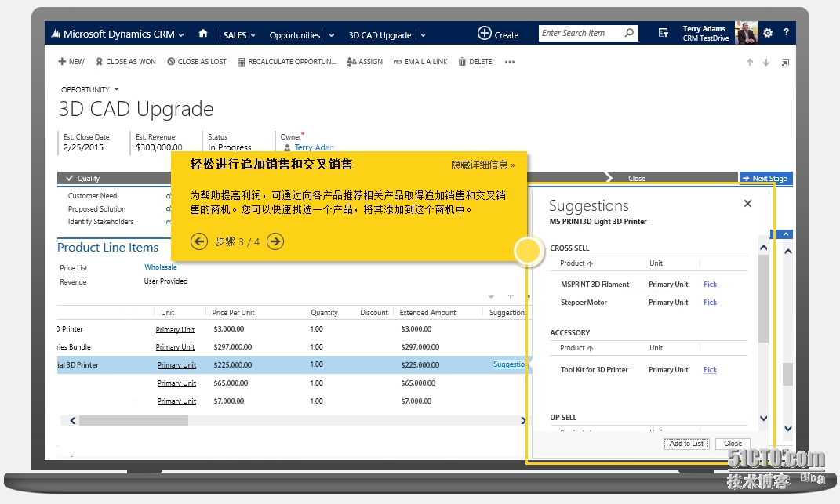The height and width of the screenshot is (504, 840).
Task: Close the Suggestions panel with X
Action: tap(748, 204)
